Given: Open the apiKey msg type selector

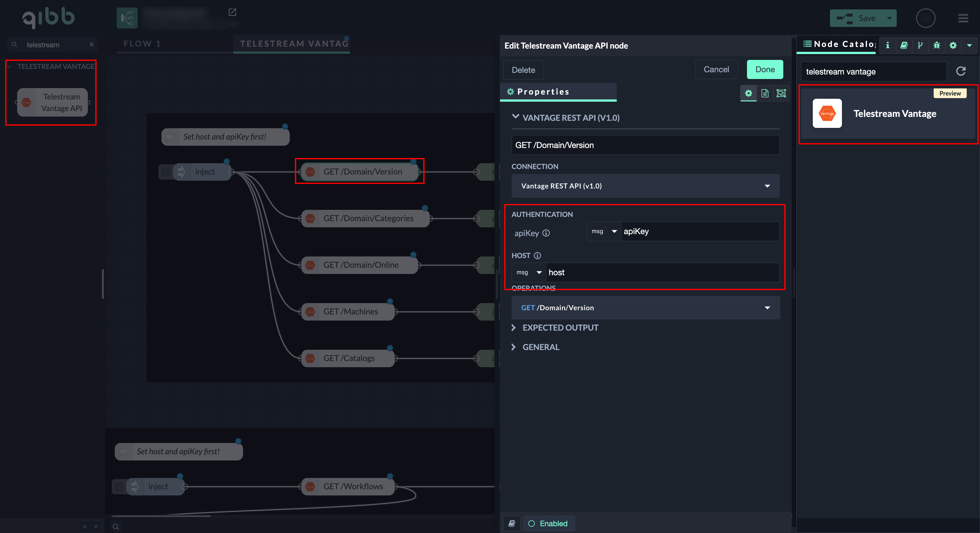Looking at the screenshot, I should coord(604,231).
